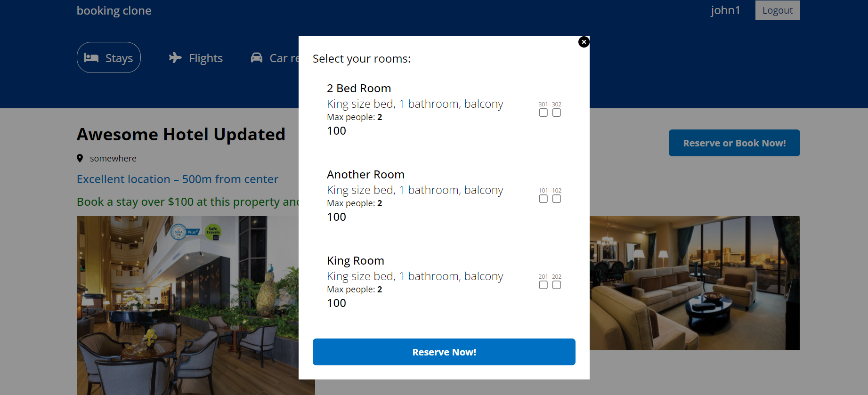868x395 pixels.
Task: Click the Excellent location link
Action: tap(177, 179)
